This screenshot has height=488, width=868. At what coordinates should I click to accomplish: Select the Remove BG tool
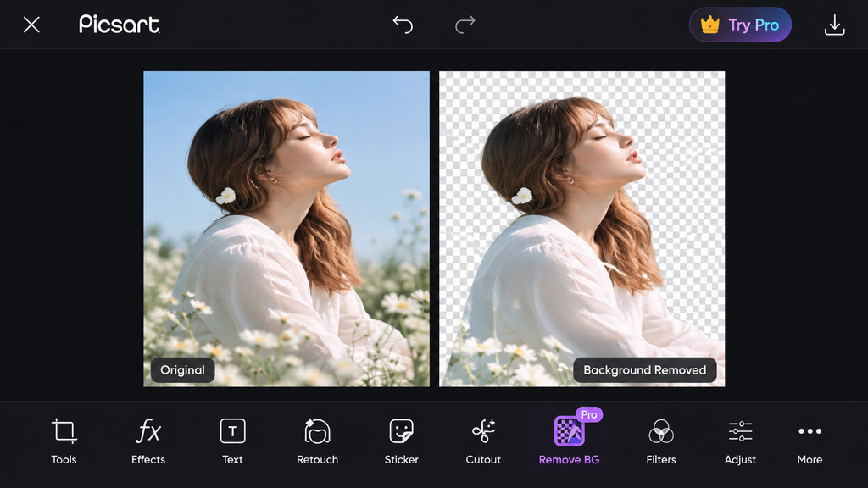click(x=569, y=441)
